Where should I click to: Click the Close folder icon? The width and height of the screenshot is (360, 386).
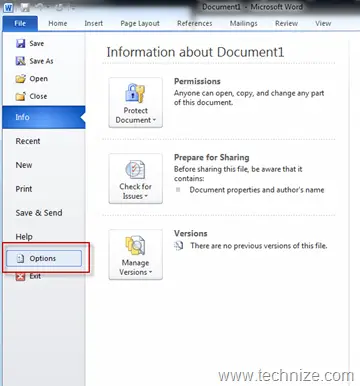pyautogui.click(x=21, y=96)
